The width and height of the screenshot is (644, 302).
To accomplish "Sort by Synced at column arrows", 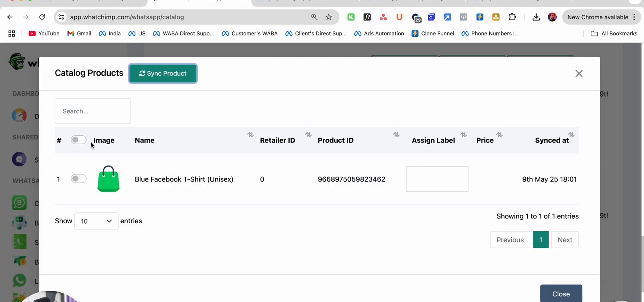I will 571,135.
